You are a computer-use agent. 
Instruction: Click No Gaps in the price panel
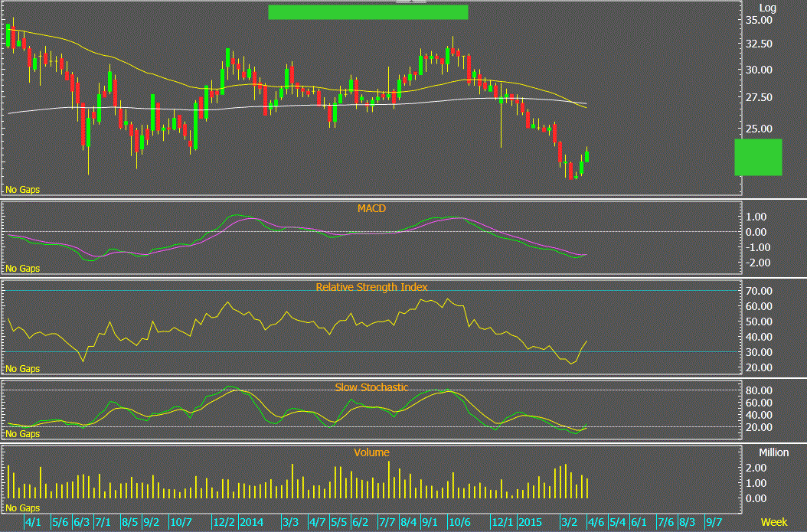pyautogui.click(x=23, y=190)
